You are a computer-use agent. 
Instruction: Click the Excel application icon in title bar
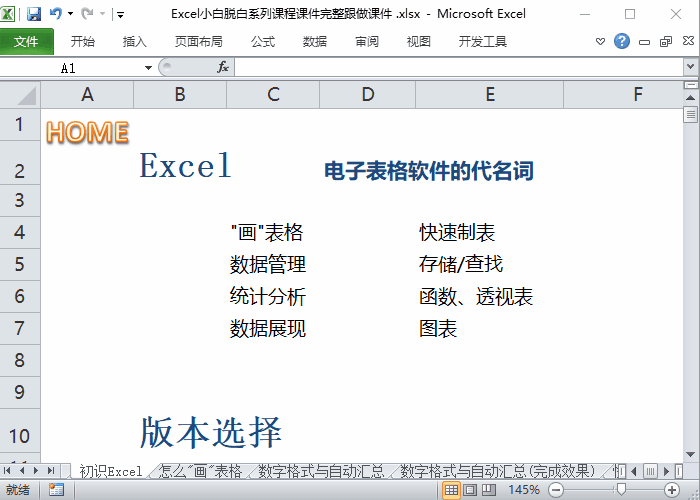pyautogui.click(x=8, y=14)
